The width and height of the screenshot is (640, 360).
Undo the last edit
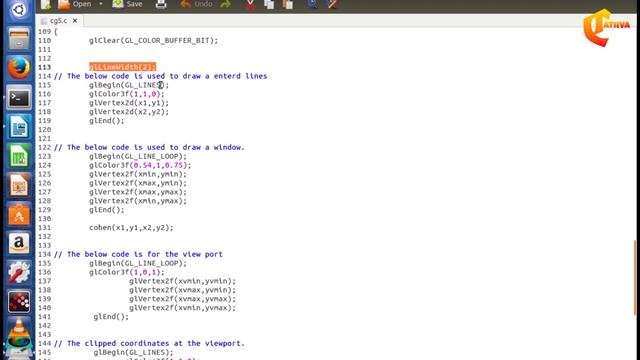196,4
